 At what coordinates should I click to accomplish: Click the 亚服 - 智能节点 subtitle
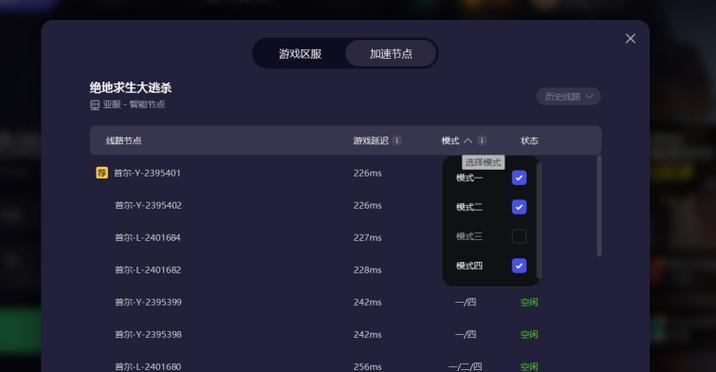(x=133, y=105)
